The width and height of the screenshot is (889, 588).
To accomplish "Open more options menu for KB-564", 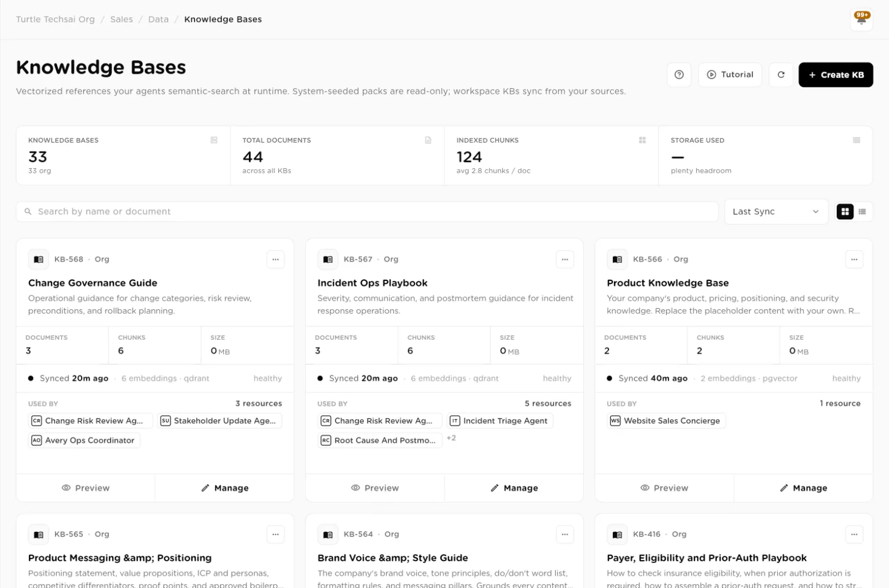I will coord(565,534).
